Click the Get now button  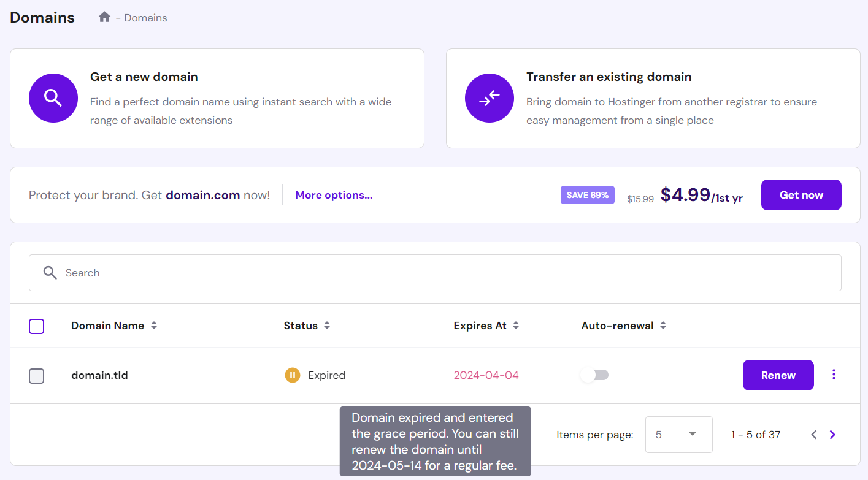click(801, 195)
